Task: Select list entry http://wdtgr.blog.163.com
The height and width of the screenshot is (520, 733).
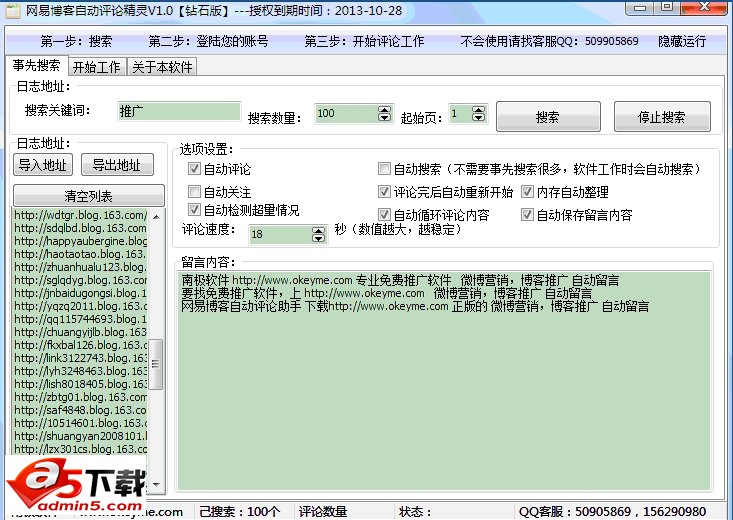Action: click(x=80, y=215)
